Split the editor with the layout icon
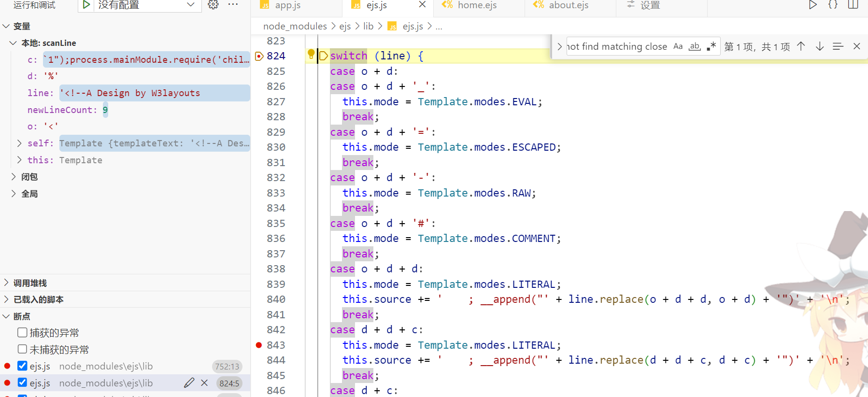 [x=854, y=5]
